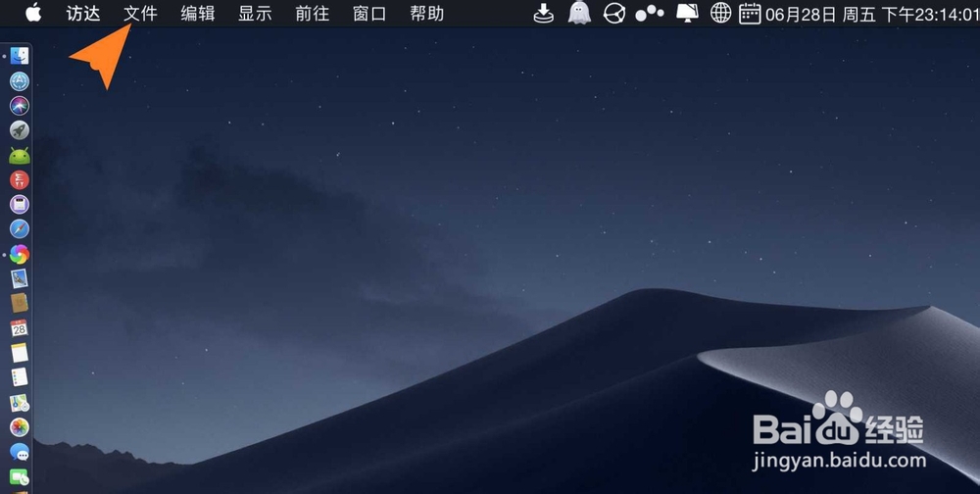This screenshot has height=494, width=980.
Task: Open Notes from the Dock
Action: tap(20, 353)
